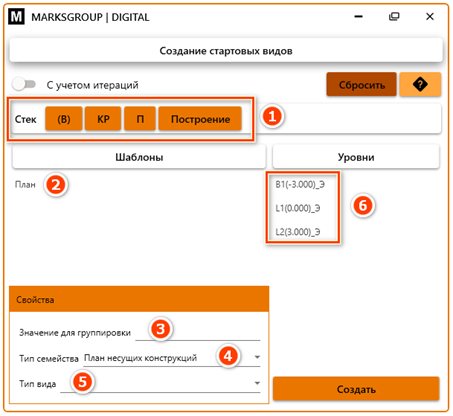Click the Уровни header
This screenshot has width=453, height=416.
click(x=356, y=157)
